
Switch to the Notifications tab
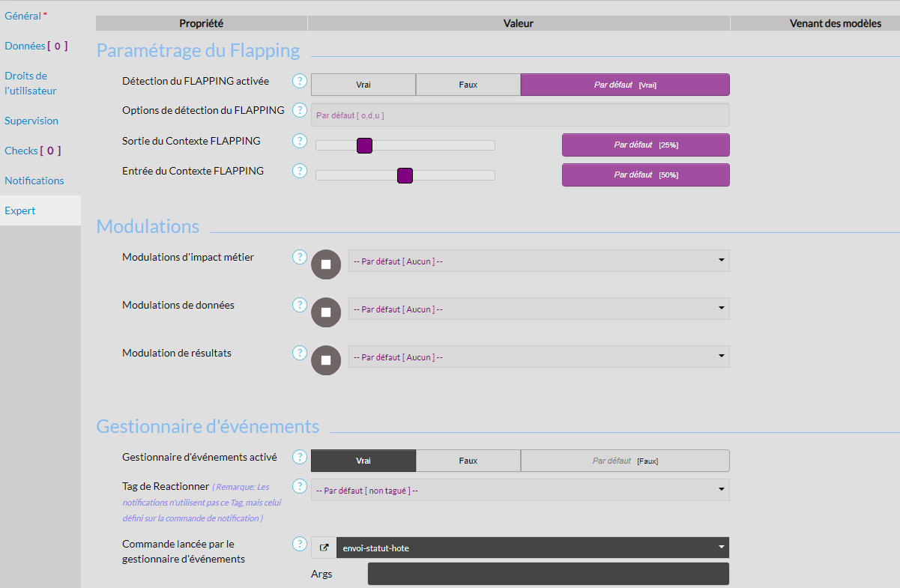point(34,181)
